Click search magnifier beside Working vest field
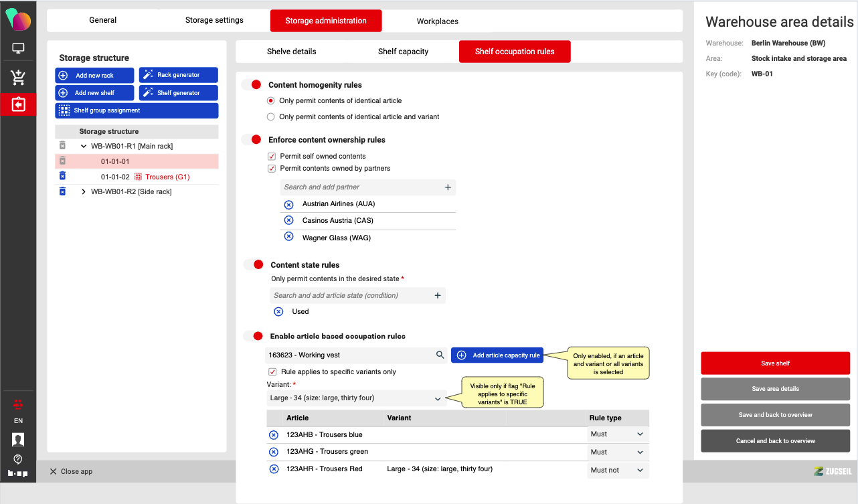 tap(440, 355)
